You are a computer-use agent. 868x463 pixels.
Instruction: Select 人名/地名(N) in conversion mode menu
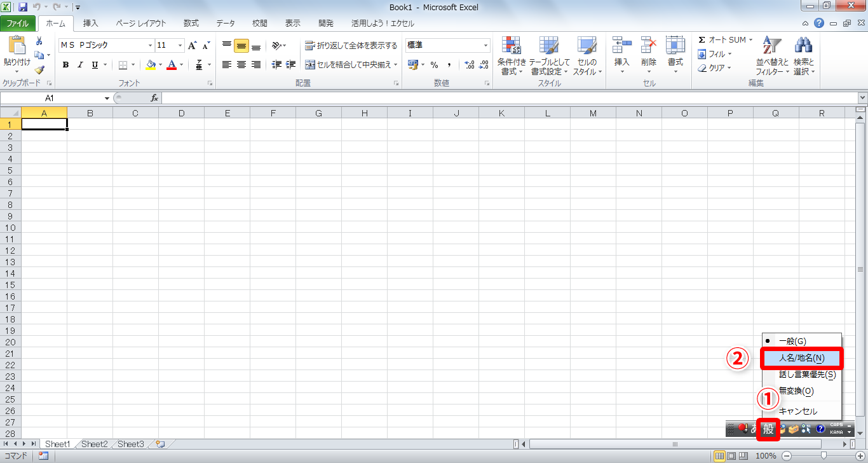coord(801,358)
